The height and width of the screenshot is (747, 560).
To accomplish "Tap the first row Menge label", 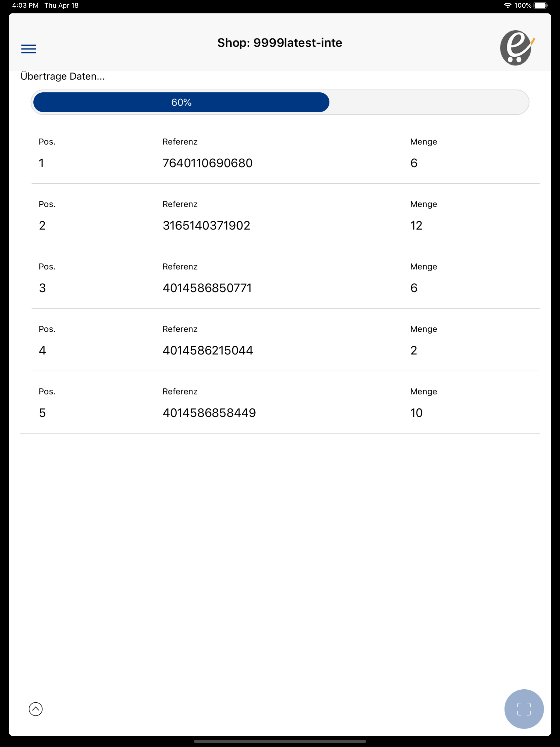I will (x=424, y=142).
